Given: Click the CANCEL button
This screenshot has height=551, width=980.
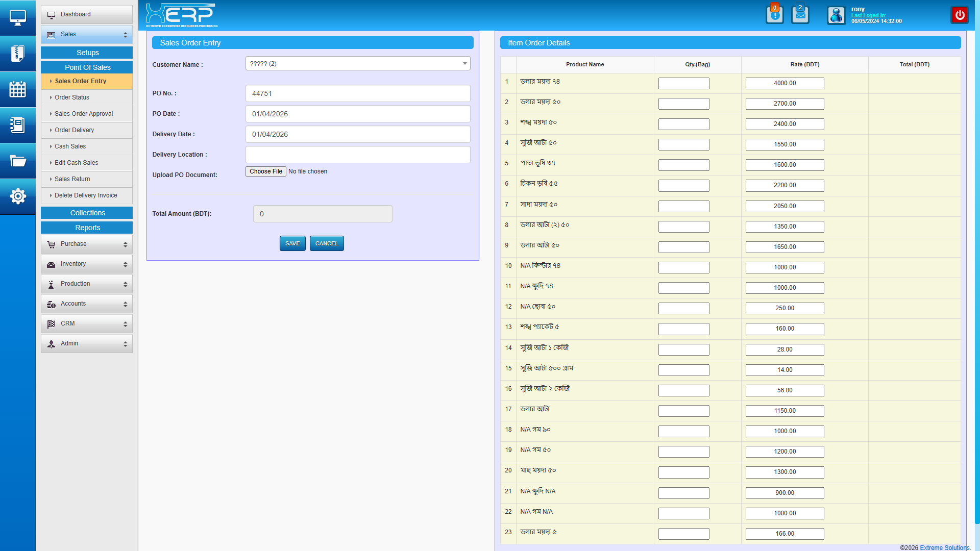Looking at the screenshot, I should click(327, 243).
